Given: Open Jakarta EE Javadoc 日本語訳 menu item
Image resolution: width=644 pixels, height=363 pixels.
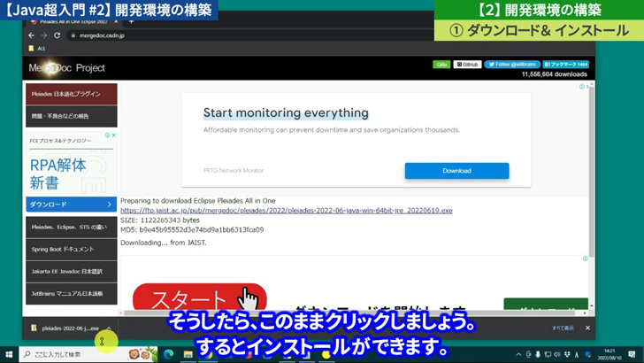Looking at the screenshot, I should pos(72,271).
